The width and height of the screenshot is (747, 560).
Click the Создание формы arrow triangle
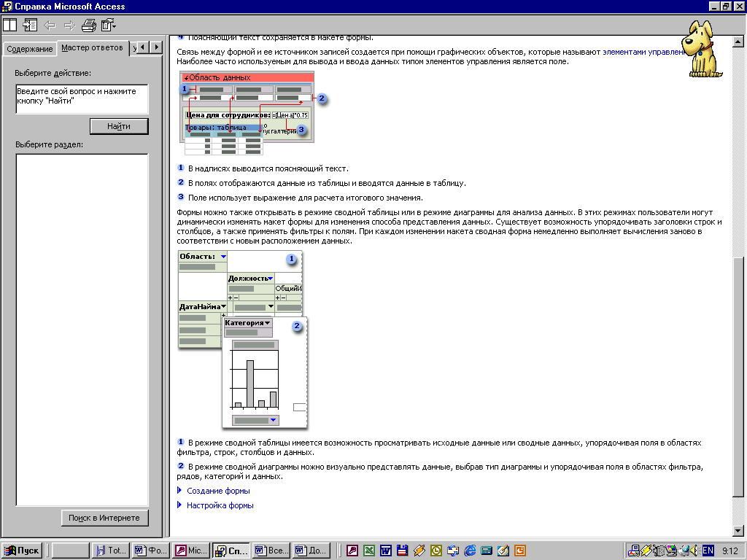click(x=179, y=490)
